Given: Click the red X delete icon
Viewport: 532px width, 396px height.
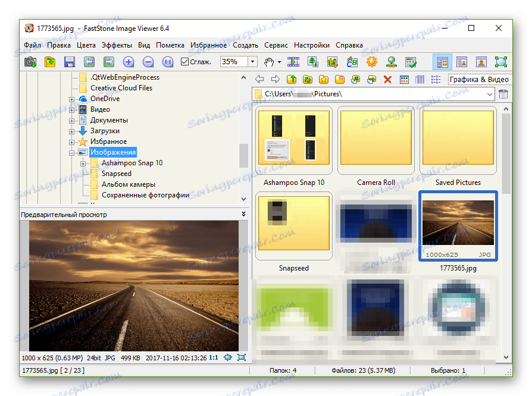Looking at the screenshot, I should coord(387,79).
